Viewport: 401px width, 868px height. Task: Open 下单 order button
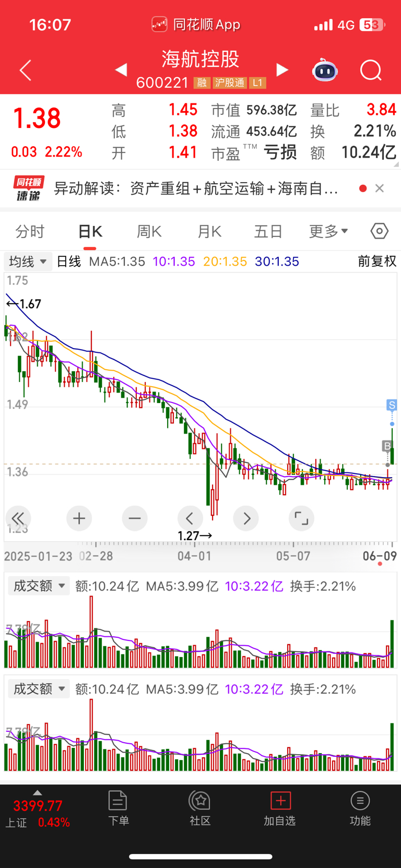118,808
